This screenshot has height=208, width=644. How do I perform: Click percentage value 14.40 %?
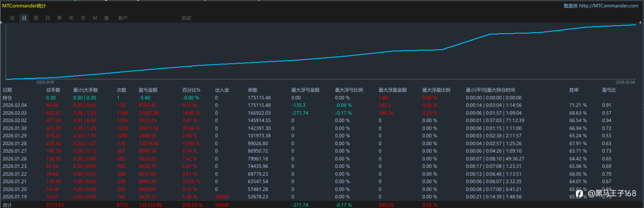pos(191,113)
